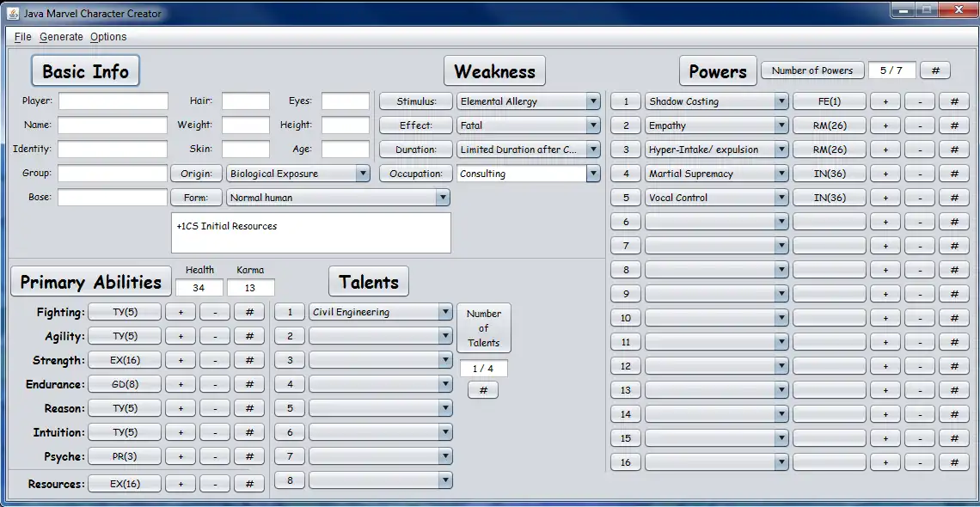The image size is (980, 507).
Task: Click the Name input field
Action: pos(113,125)
